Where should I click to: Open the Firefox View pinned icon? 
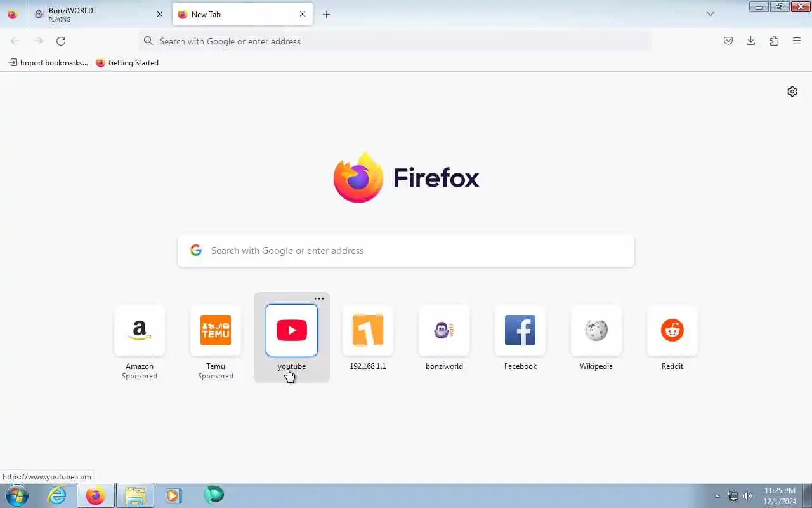tap(12, 14)
